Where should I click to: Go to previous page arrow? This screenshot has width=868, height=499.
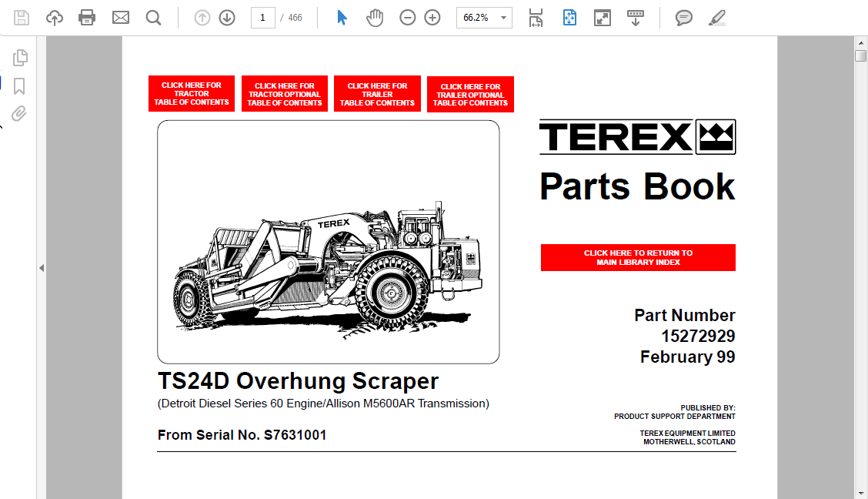click(202, 18)
